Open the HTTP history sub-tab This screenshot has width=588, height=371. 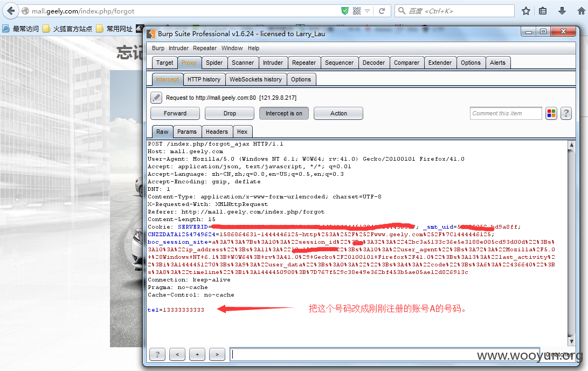(204, 79)
